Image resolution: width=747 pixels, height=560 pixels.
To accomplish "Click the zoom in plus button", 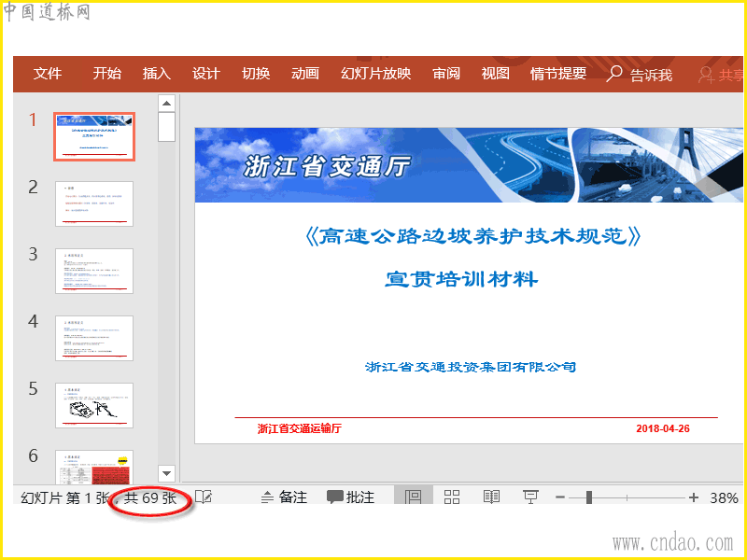I will point(694,497).
